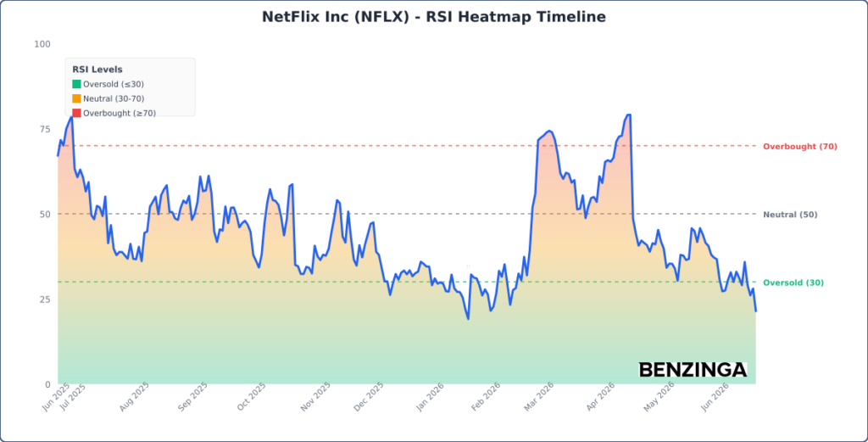Click the 'Jun 2026' x-axis label
Image resolution: width=868 pixels, height=442 pixels.
[x=715, y=396]
